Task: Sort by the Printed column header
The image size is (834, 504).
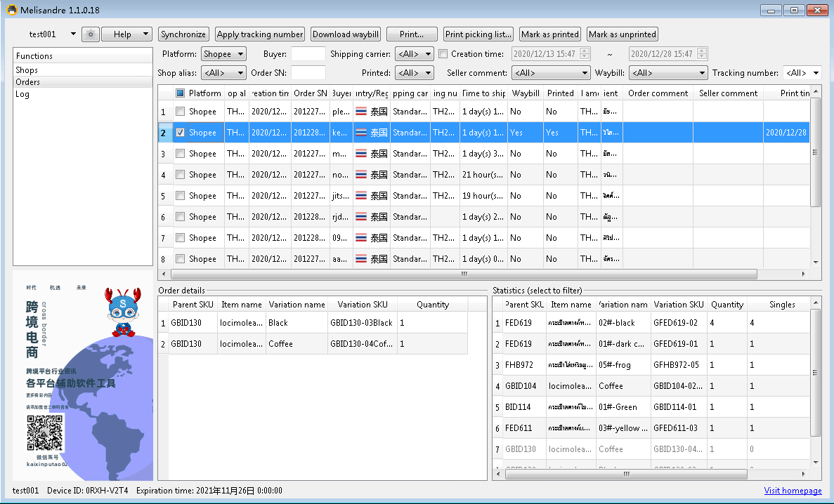Action: click(x=561, y=93)
